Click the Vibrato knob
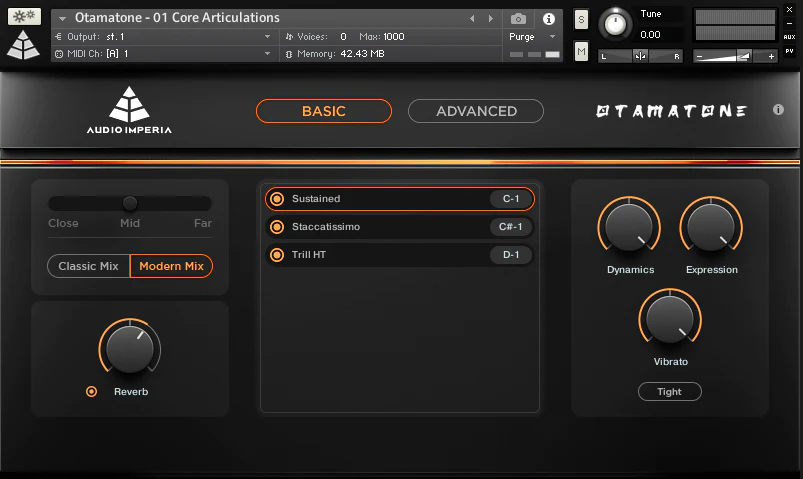Viewport: 803px width, 479px height. [670, 319]
